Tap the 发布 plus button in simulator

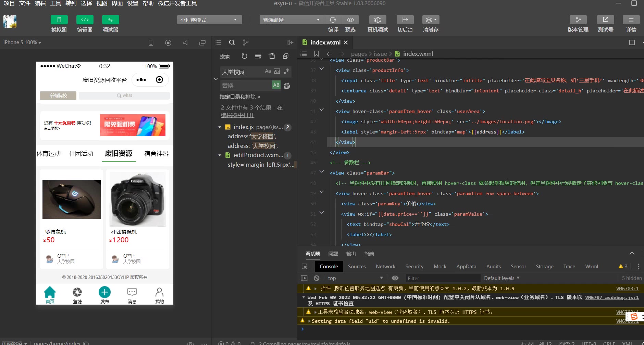tap(104, 292)
